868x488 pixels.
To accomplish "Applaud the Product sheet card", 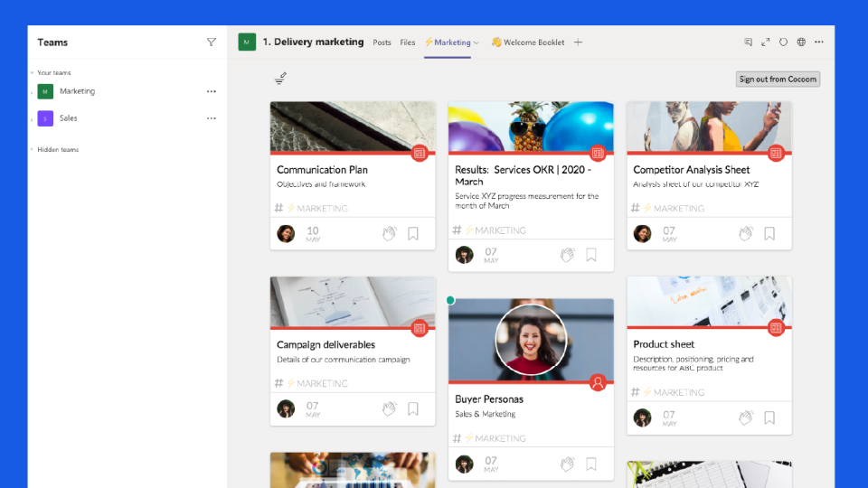I will pos(746,418).
